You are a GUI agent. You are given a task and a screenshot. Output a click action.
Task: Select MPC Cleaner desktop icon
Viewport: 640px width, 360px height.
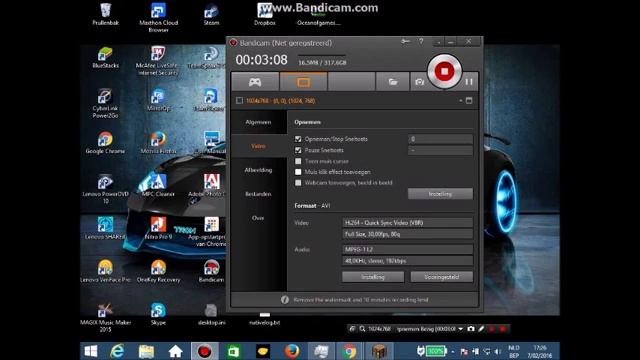158,186
